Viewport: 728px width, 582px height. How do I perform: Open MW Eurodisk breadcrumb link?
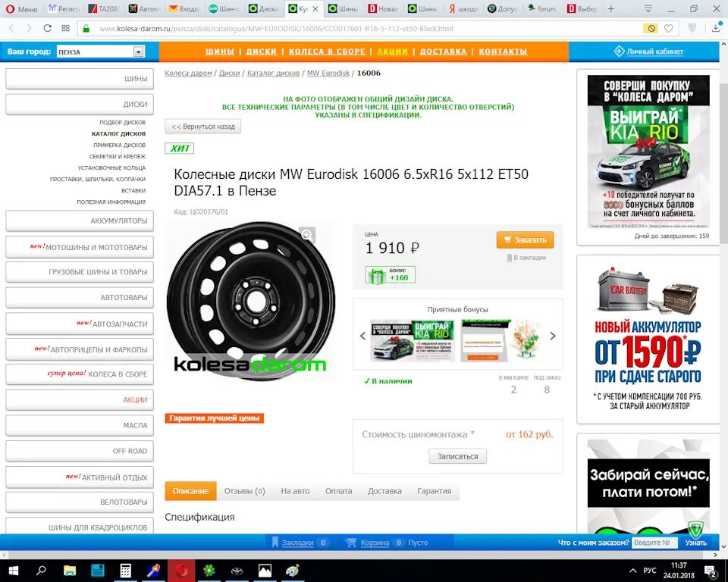(x=328, y=73)
